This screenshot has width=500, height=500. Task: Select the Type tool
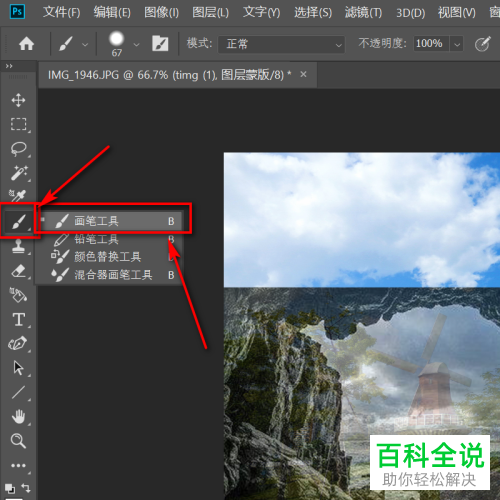[19, 319]
